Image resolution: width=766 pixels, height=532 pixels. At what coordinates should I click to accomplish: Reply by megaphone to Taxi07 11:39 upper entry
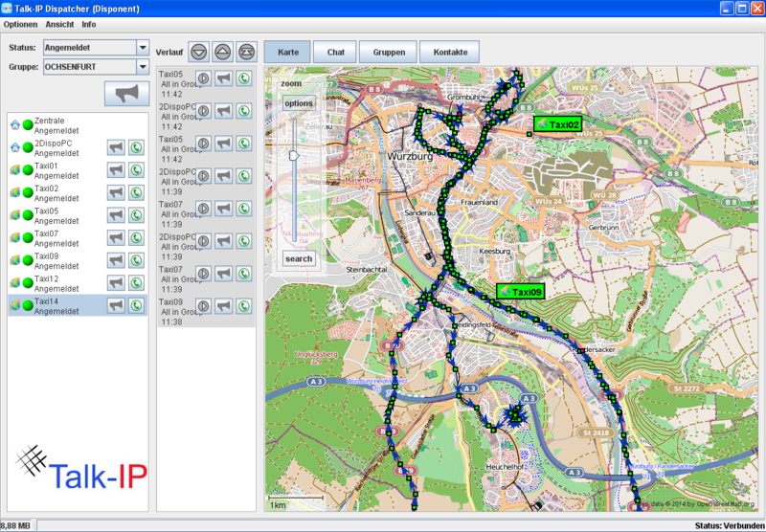pyautogui.click(x=224, y=209)
